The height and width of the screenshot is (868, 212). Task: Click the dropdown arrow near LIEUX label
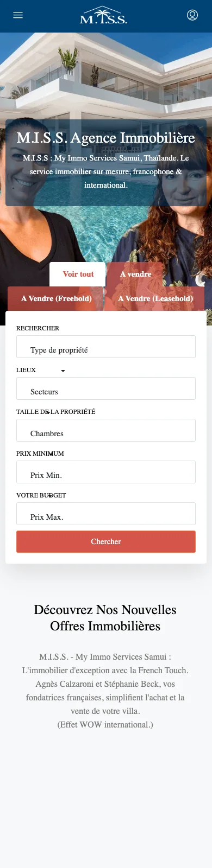[63, 371]
